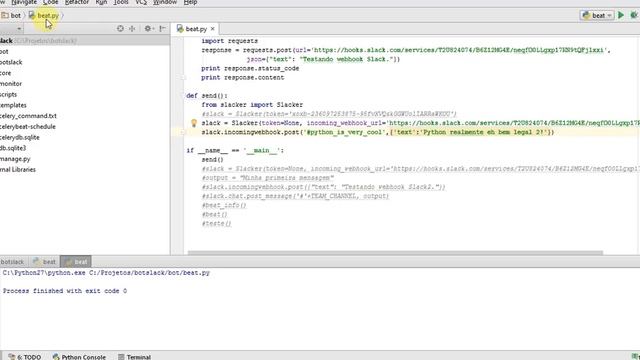640x360 pixels.
Task: Open project view selector dropdown arrow
Action: click(x=19, y=29)
